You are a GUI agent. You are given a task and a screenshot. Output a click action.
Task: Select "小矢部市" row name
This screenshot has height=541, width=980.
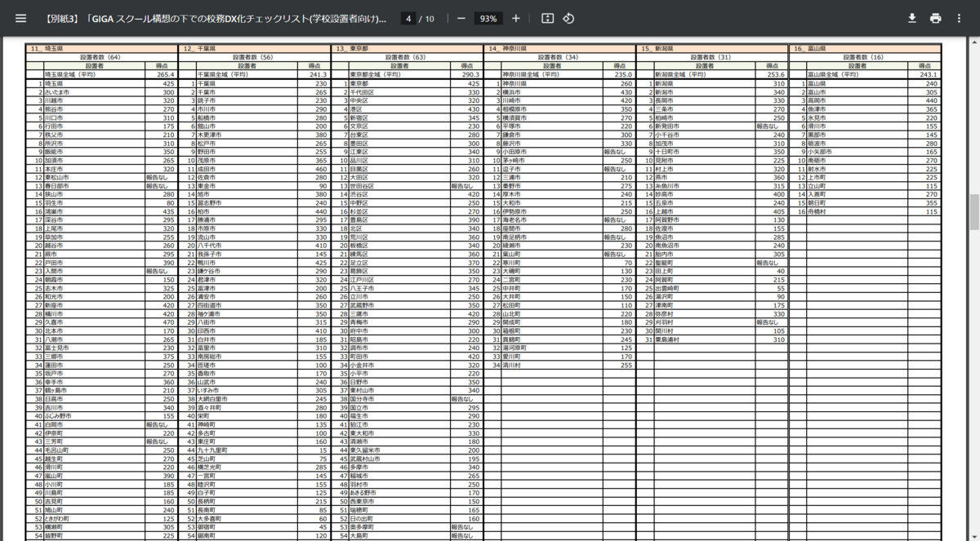(819, 152)
